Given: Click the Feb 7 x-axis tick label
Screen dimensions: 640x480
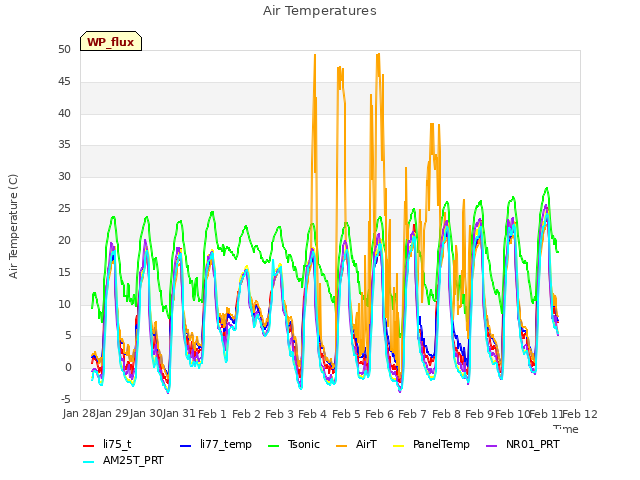Looking at the screenshot, I should (412, 414).
